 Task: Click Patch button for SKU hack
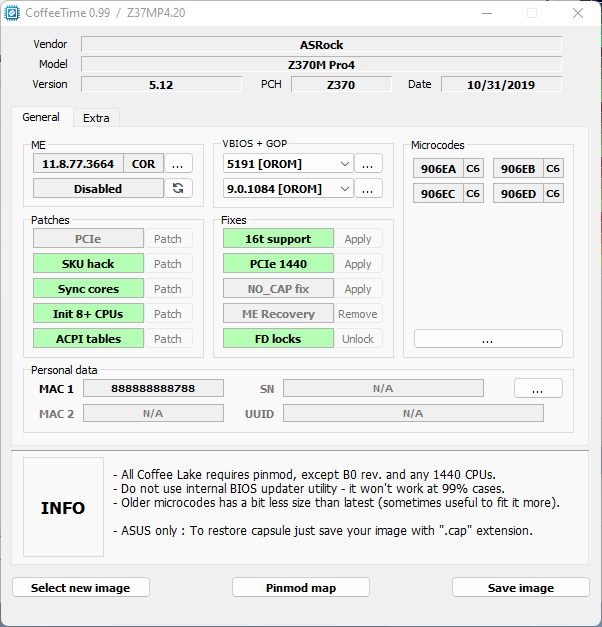click(168, 264)
